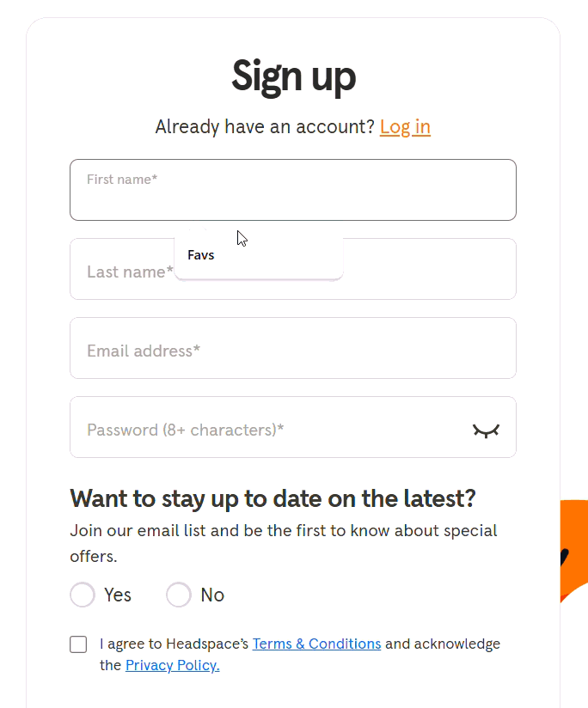Screen dimensions: 588x708
Task: Select the Favs autofill suggestion
Action: (x=200, y=254)
